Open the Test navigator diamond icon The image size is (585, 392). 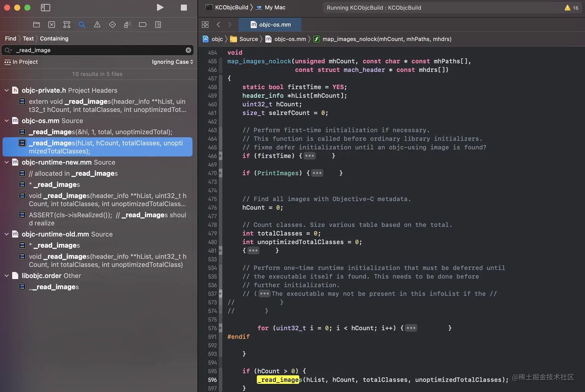112,24
